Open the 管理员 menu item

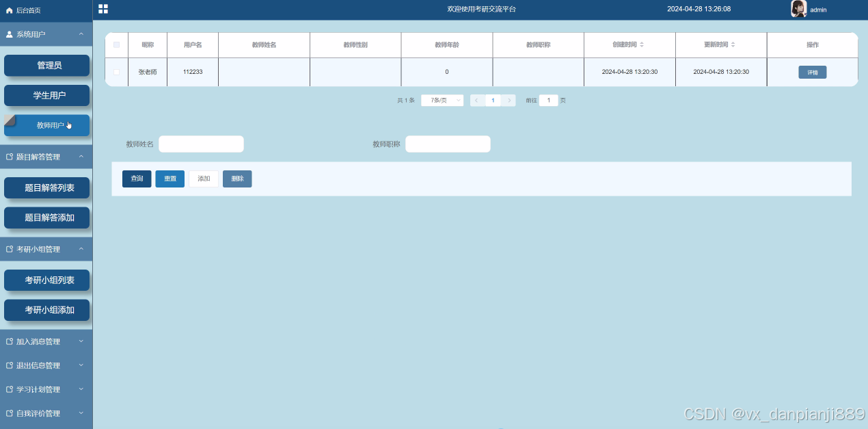pyautogui.click(x=46, y=66)
